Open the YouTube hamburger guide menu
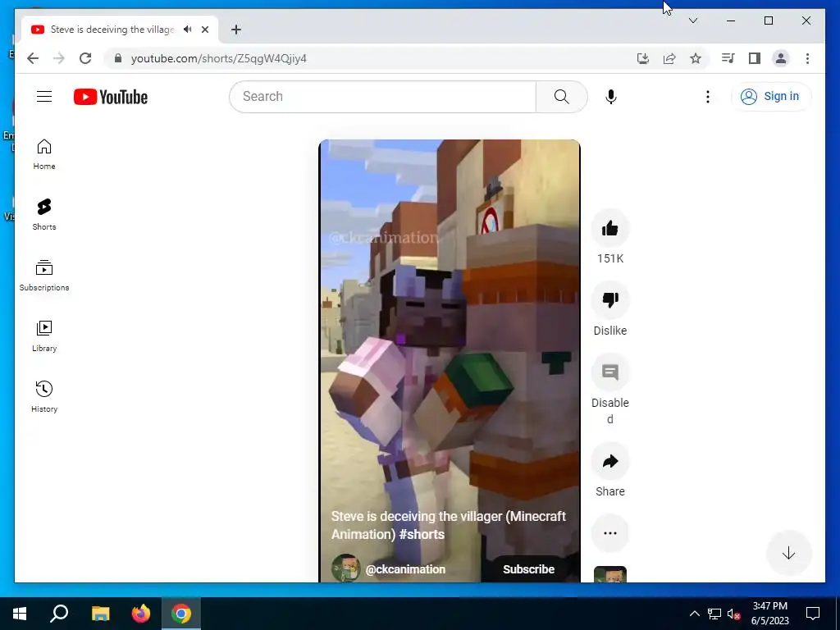This screenshot has width=840, height=630. pyautogui.click(x=44, y=97)
